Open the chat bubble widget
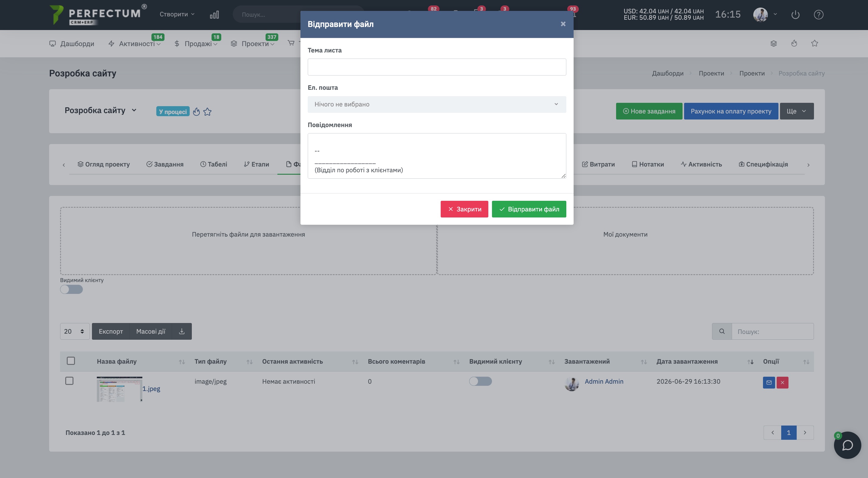This screenshot has height=478, width=868. click(847, 445)
